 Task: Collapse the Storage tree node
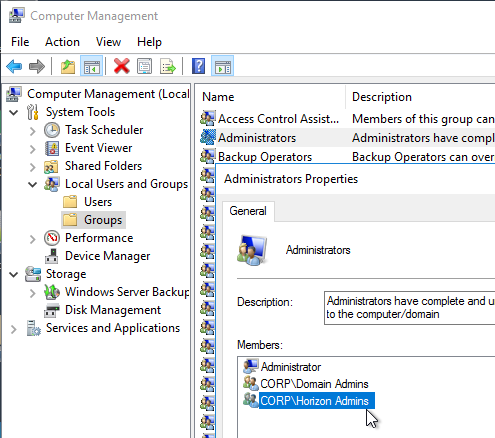(13, 275)
